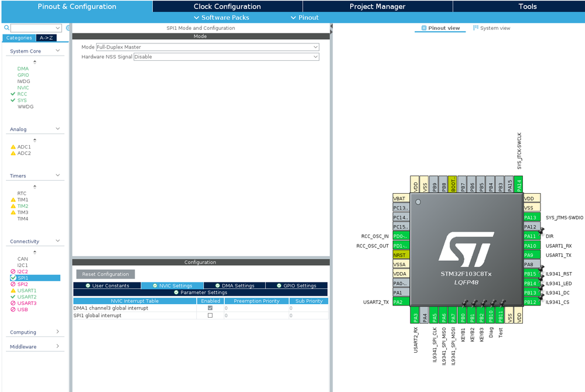Open DMA Settings tab
Screen dimensions: 585x392
click(x=235, y=286)
